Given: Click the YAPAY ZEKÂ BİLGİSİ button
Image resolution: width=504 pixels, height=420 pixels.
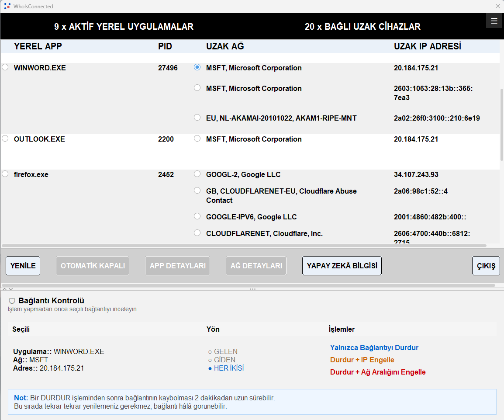Looking at the screenshot, I should [x=342, y=266].
